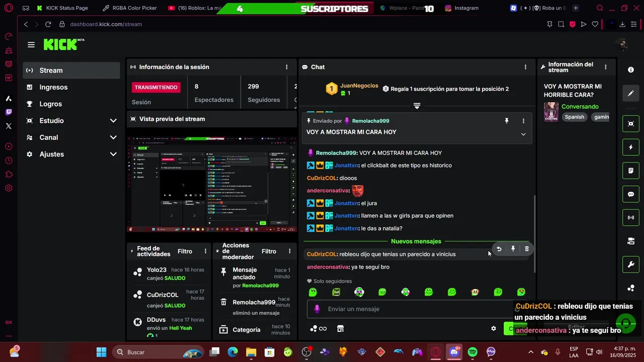The image size is (644, 362).
Task: Collapse the leaderboard bar above chat
Action: tap(417, 106)
